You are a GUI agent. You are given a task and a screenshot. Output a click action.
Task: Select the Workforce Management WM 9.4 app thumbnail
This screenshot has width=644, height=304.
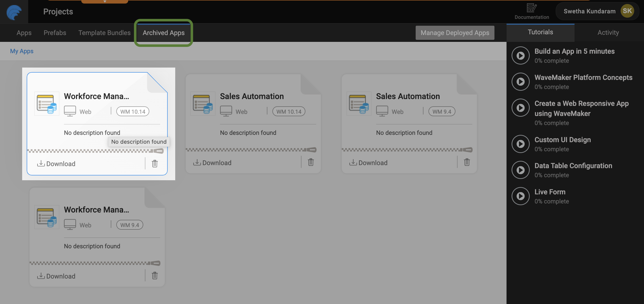pos(47,217)
